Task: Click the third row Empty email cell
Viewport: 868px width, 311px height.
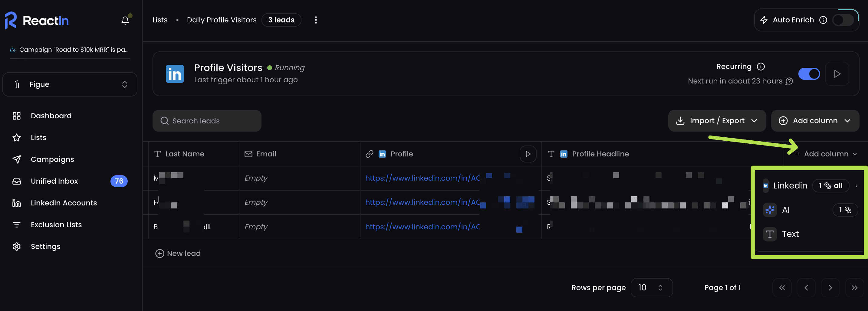Action: tap(300, 227)
